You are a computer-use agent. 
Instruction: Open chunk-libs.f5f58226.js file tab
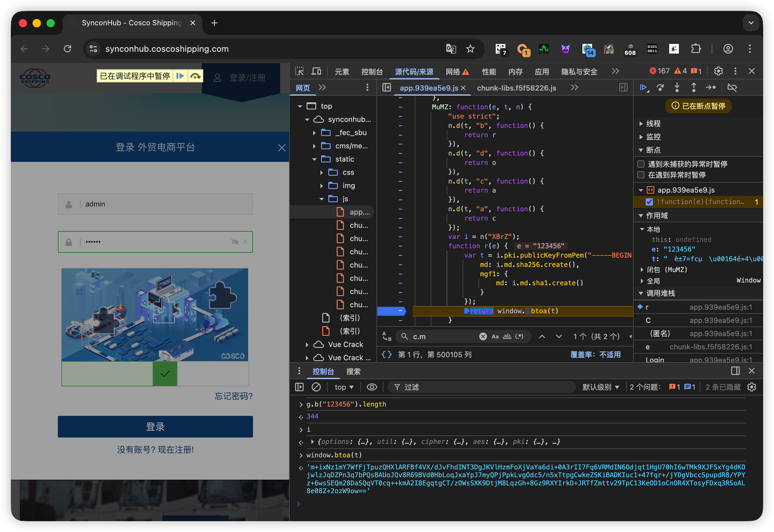pos(516,88)
